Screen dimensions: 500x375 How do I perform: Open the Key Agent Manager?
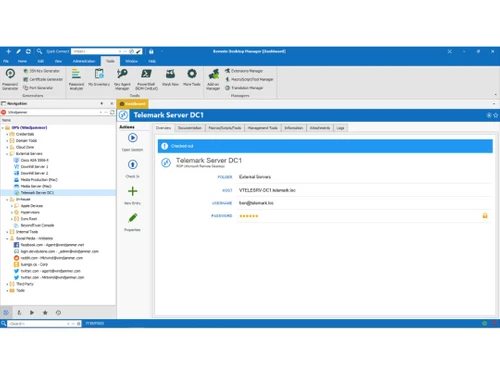pyautogui.click(x=122, y=79)
